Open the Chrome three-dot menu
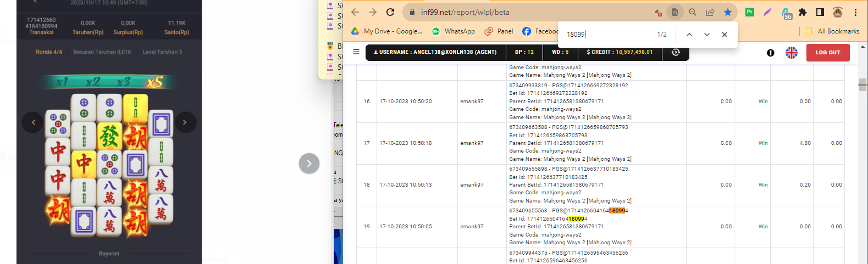Viewport: 868px width, 264px height. pyautogui.click(x=855, y=12)
